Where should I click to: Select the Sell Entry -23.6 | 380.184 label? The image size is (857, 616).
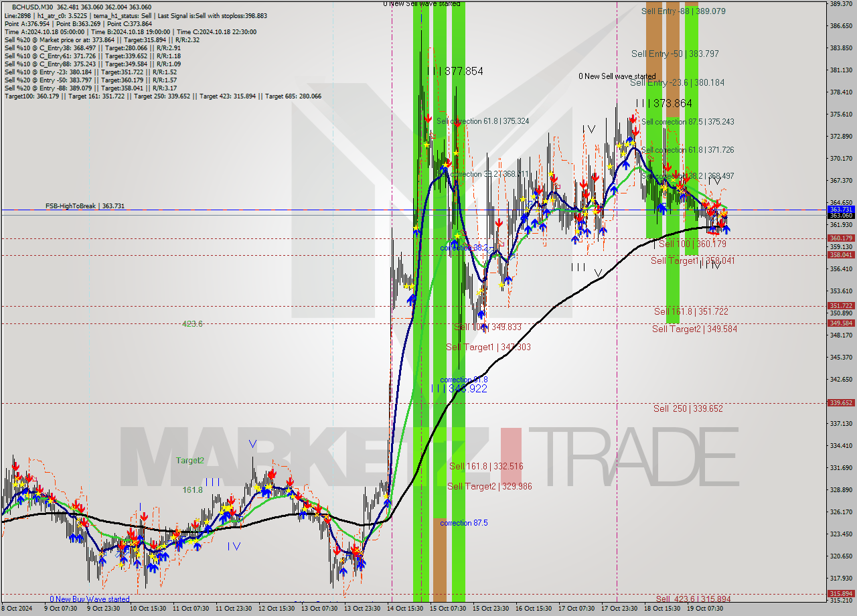(677, 82)
